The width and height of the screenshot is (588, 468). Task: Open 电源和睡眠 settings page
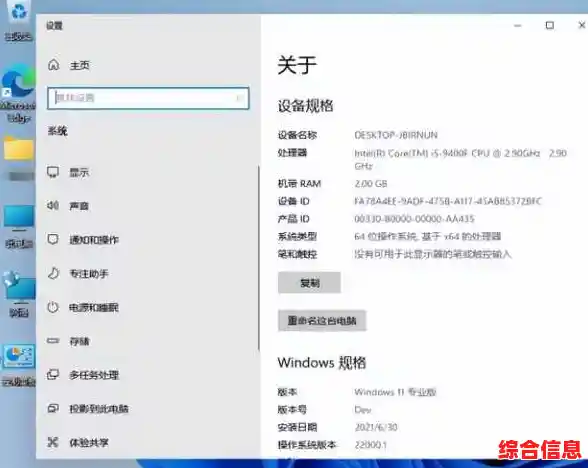(x=94, y=308)
